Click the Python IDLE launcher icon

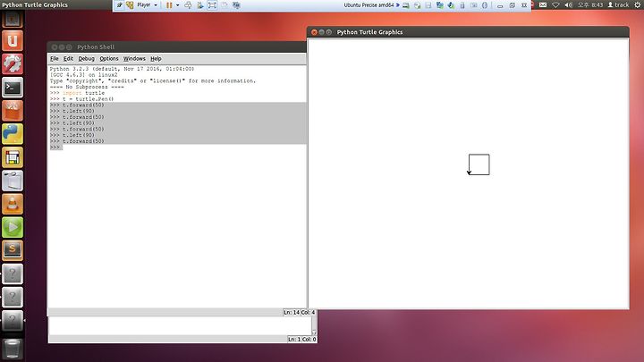pyautogui.click(x=13, y=134)
